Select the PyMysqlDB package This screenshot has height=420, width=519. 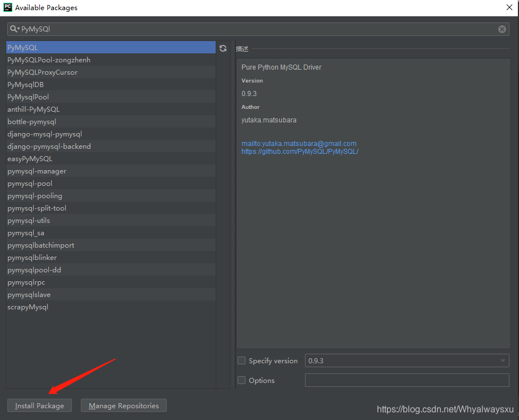(111, 84)
